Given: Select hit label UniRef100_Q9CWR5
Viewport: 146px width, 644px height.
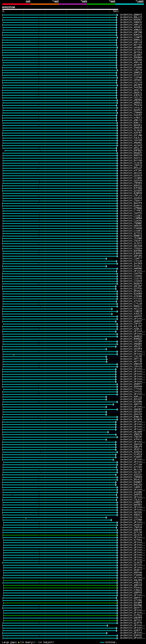Looking at the screenshot, I should point(131,603).
